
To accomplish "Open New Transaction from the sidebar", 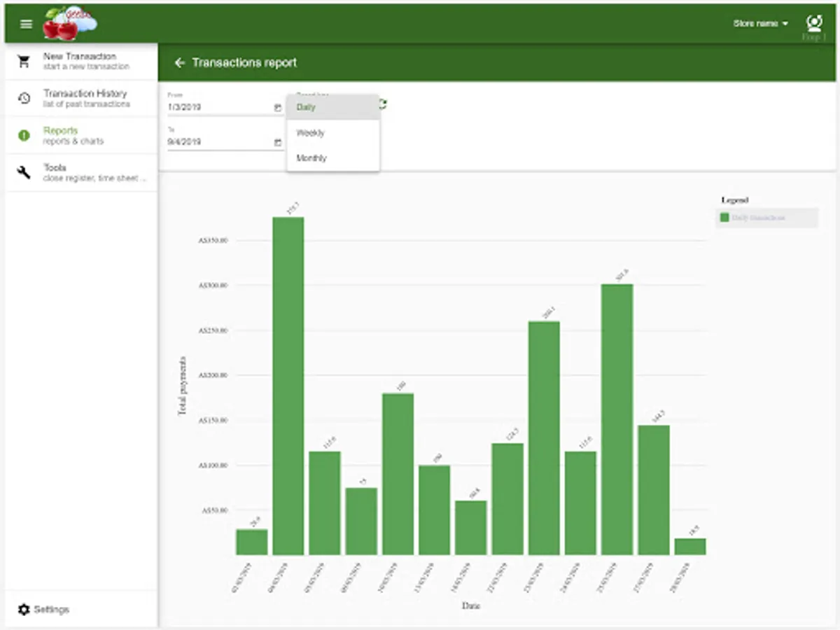I will coord(82,61).
